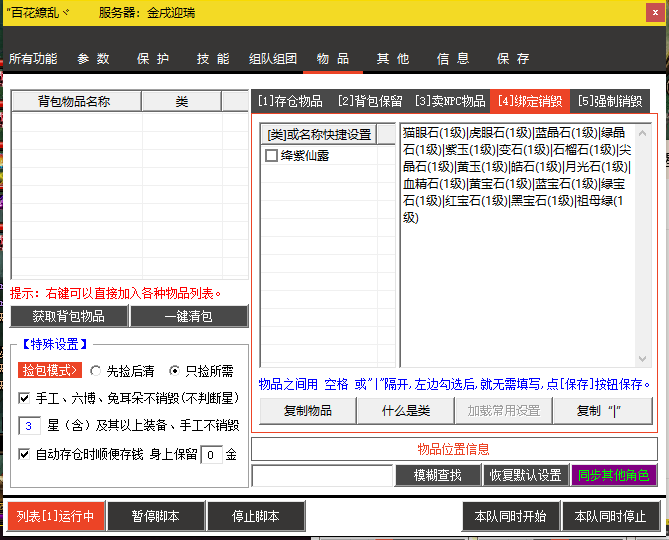Click the 本队同时停止 button

point(611,516)
